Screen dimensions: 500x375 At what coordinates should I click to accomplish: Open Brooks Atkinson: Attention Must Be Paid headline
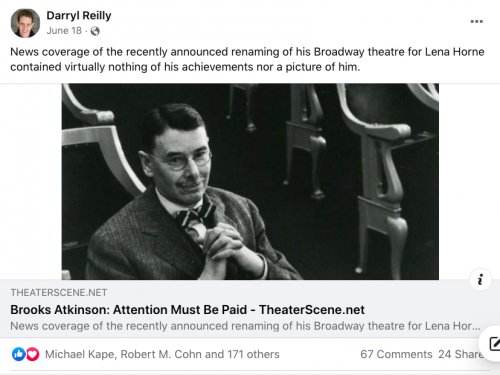click(187, 310)
